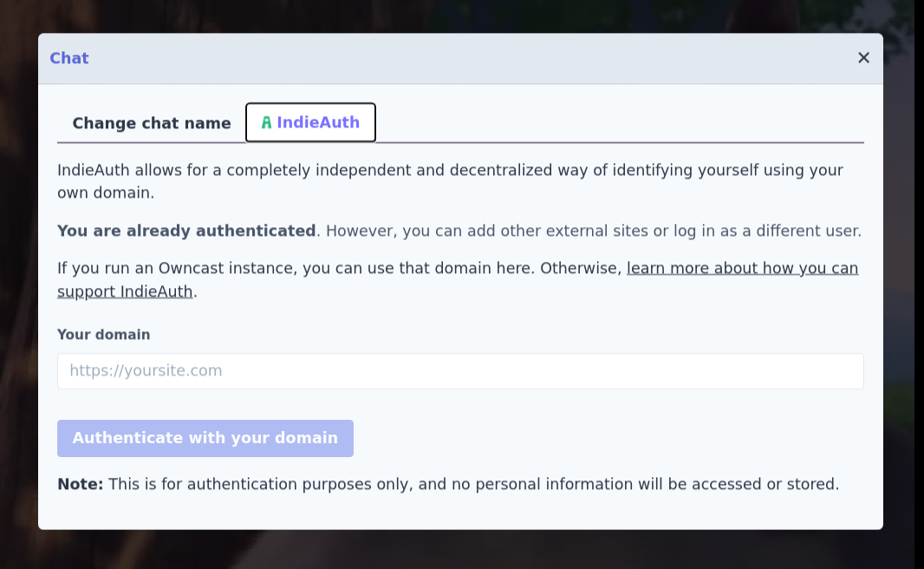Click the "Your domain" field label
This screenshot has height=569, width=924.
(x=103, y=334)
